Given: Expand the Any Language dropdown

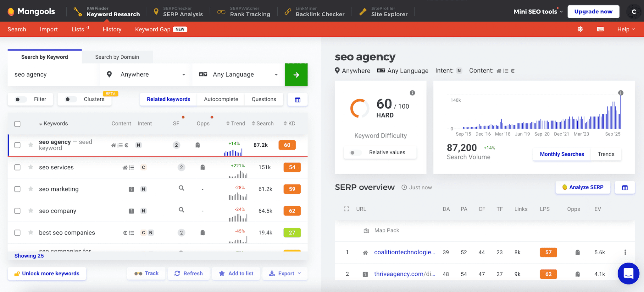Looking at the screenshot, I should pyautogui.click(x=238, y=75).
